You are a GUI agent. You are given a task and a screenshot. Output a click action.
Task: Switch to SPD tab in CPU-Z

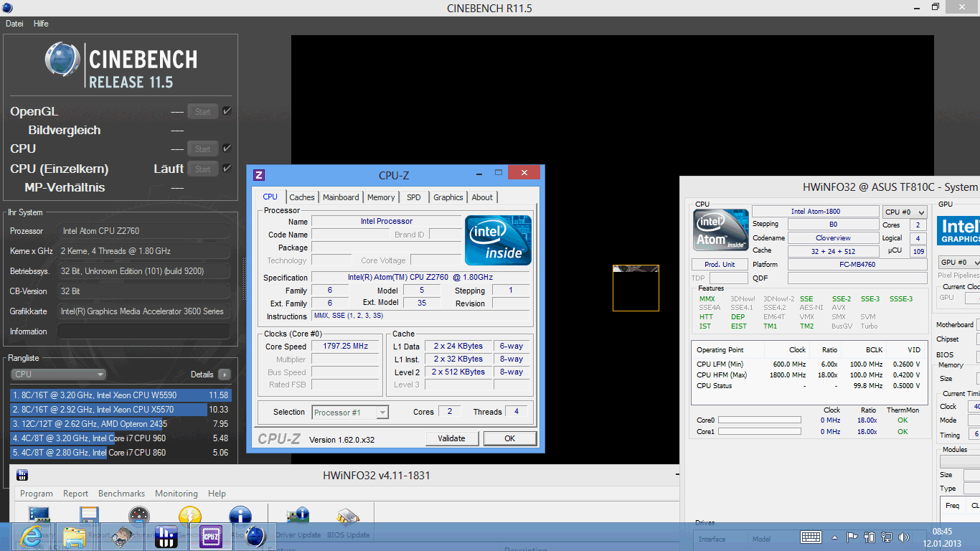pos(414,197)
